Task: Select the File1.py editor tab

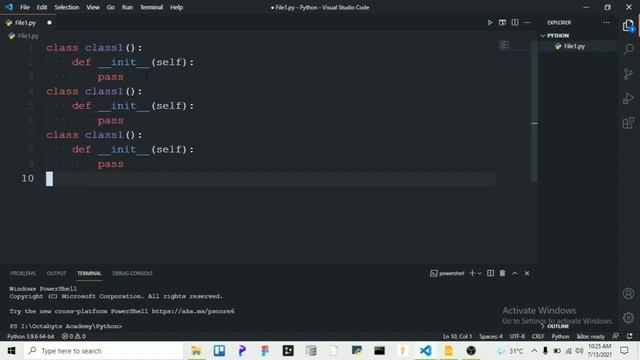Action: 29,23
